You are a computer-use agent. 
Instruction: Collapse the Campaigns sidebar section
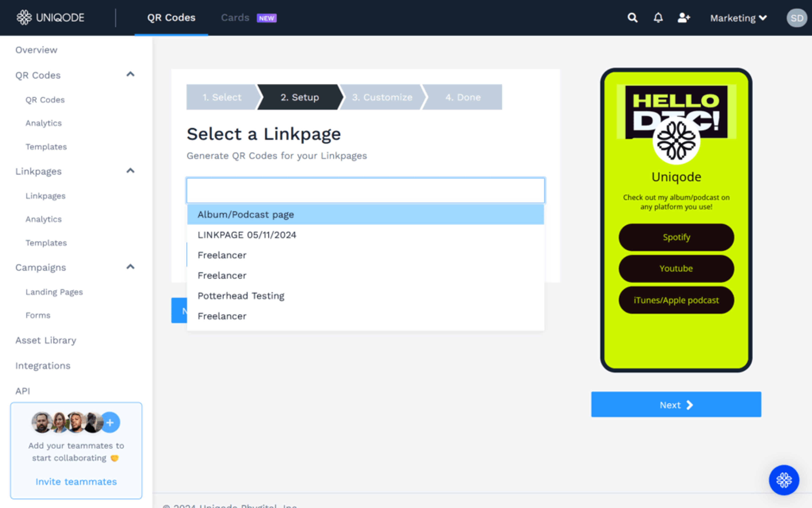pyautogui.click(x=130, y=267)
